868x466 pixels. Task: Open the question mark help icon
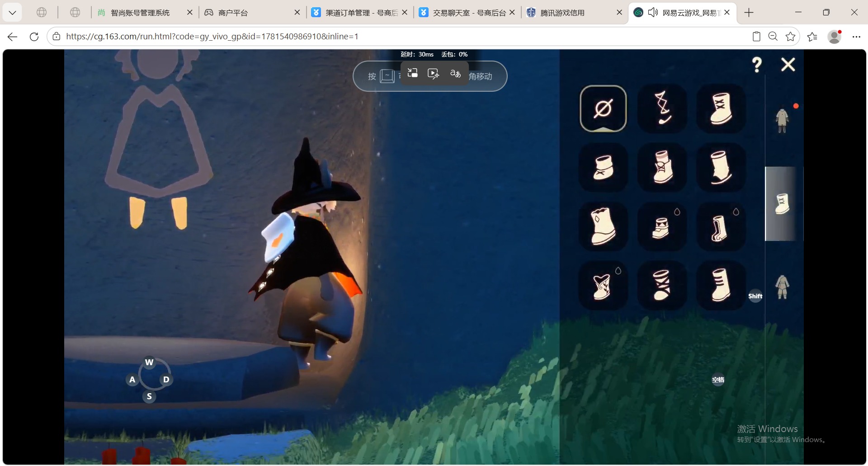[x=757, y=65]
